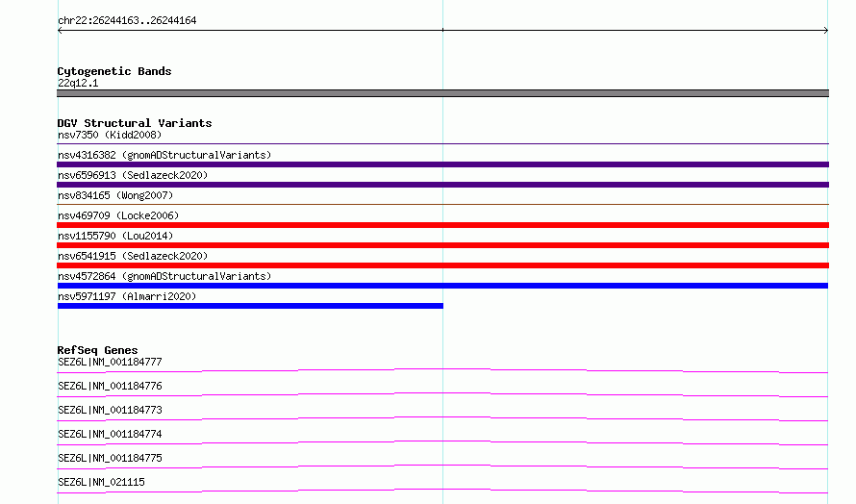Click the chr22:26244163..26244164 coordinate label
The height and width of the screenshot is (504, 856).
tap(127, 20)
